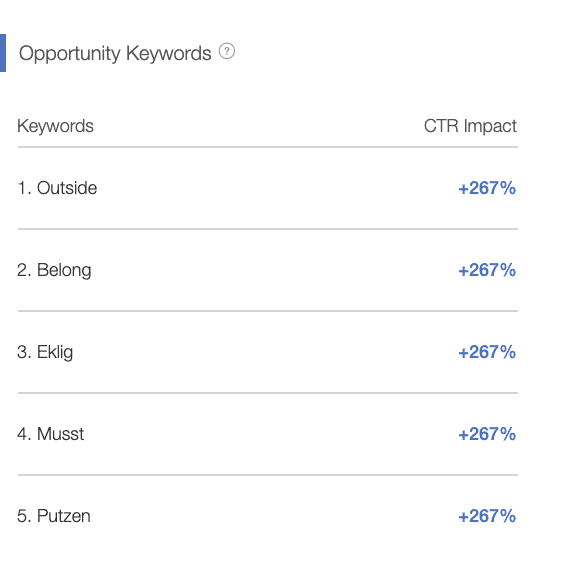
Task: Click +267% value for Putzen
Action: [487, 516]
